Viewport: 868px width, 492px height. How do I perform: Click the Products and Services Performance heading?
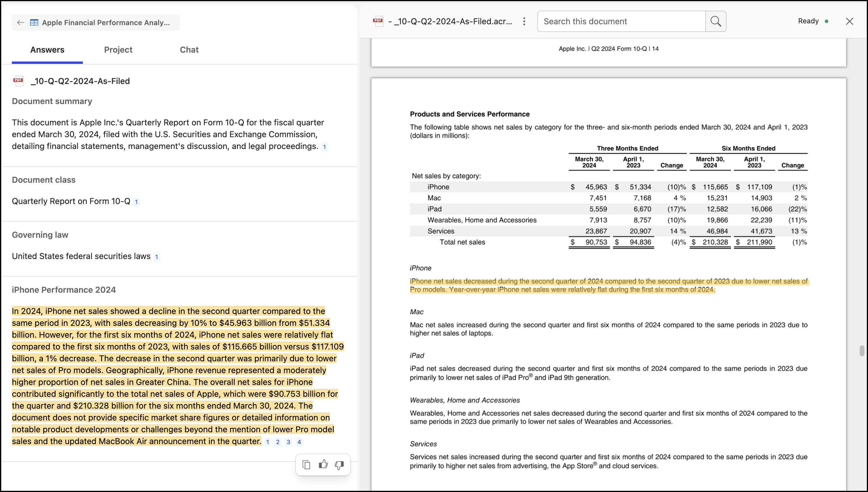point(470,114)
